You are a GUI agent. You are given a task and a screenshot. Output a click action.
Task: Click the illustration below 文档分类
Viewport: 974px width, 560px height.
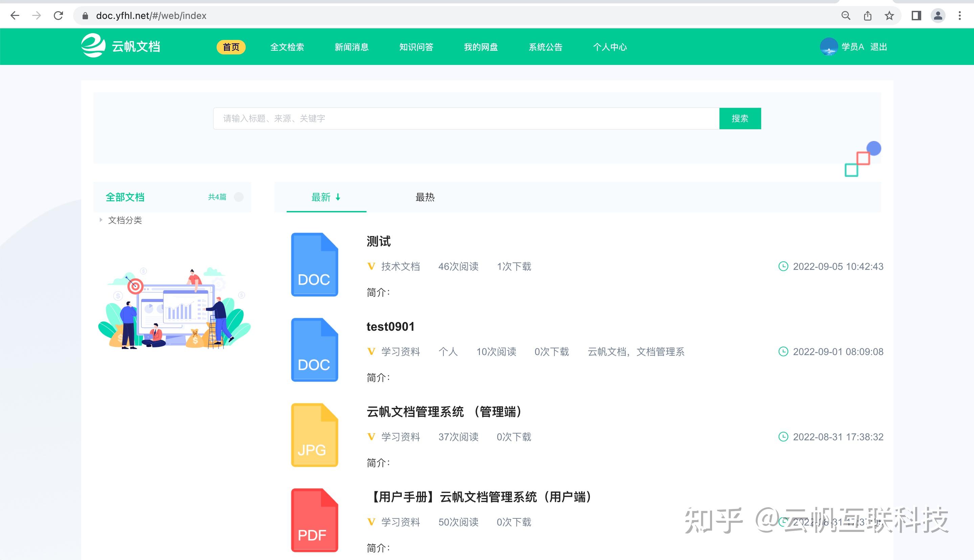coord(174,308)
